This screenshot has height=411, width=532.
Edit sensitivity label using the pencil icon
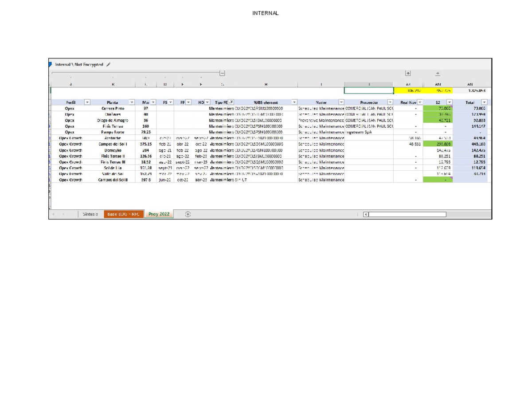[109, 64]
